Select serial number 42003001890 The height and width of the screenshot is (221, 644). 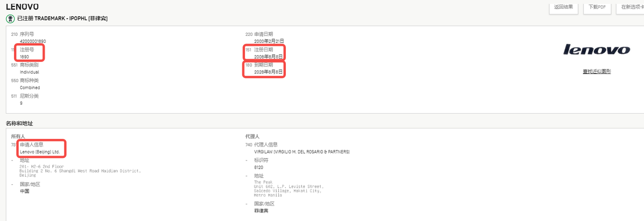pos(33,41)
